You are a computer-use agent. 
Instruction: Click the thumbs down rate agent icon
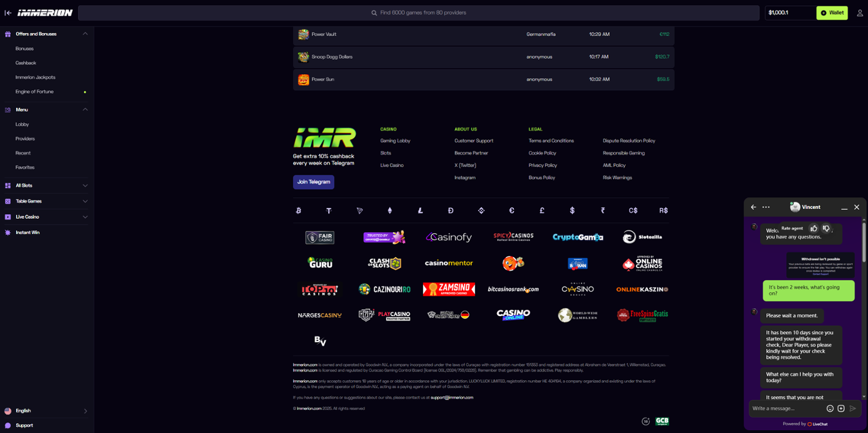tap(826, 228)
